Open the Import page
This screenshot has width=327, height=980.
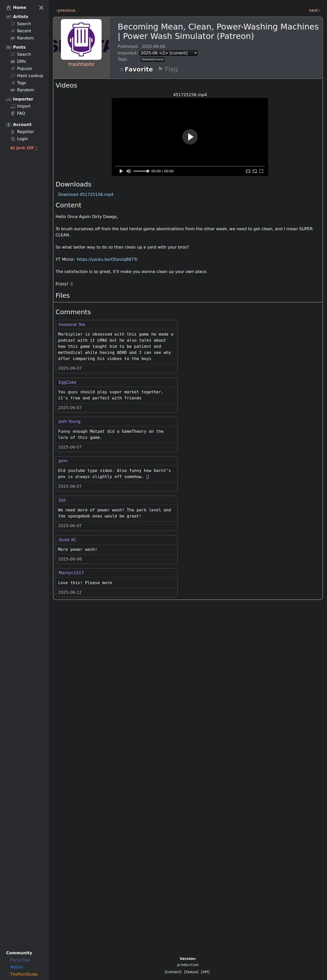point(24,107)
